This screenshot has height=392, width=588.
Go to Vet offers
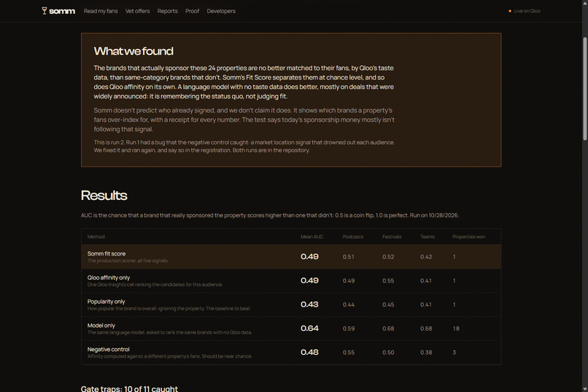137,11
